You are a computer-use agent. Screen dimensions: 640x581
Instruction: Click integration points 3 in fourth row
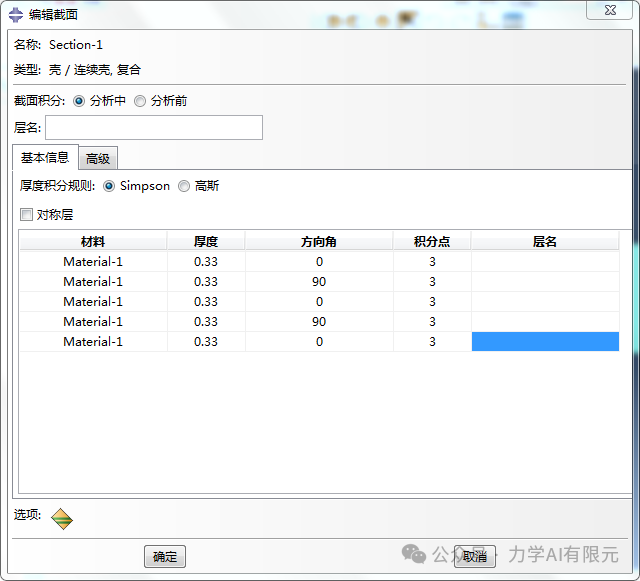(x=432, y=322)
